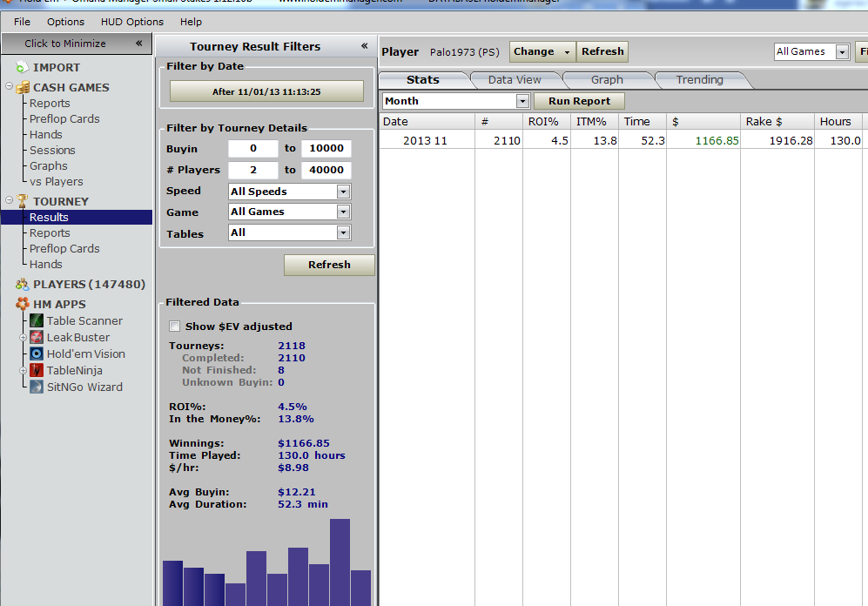Collapse the sidebar with double-chevron icon

pyautogui.click(x=139, y=44)
